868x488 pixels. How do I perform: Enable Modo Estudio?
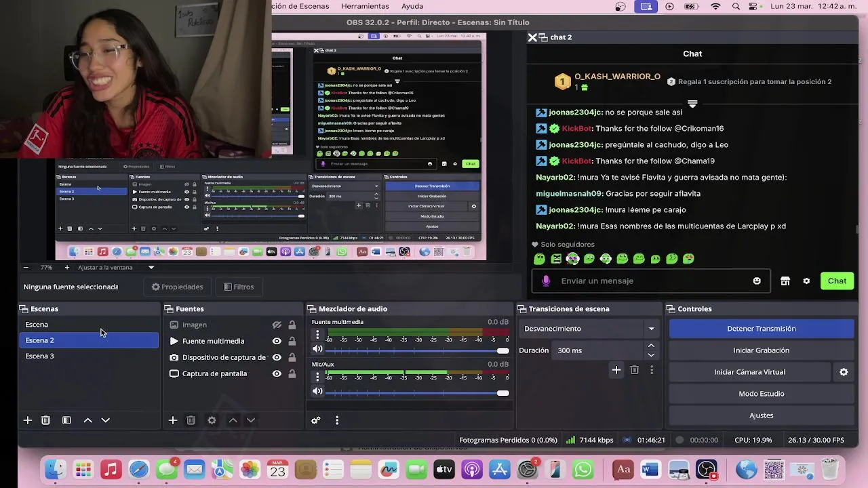[762, 394]
